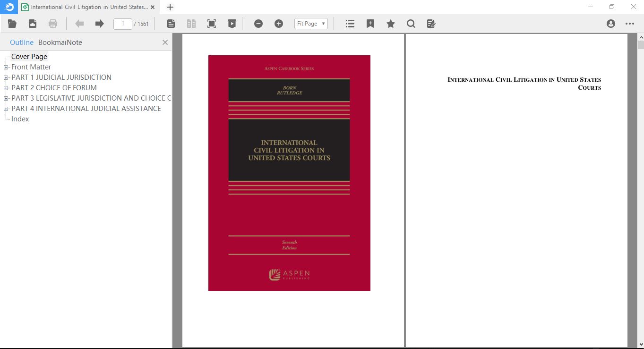Switch to the Note tab
The height and width of the screenshot is (349, 644).
(x=74, y=42)
